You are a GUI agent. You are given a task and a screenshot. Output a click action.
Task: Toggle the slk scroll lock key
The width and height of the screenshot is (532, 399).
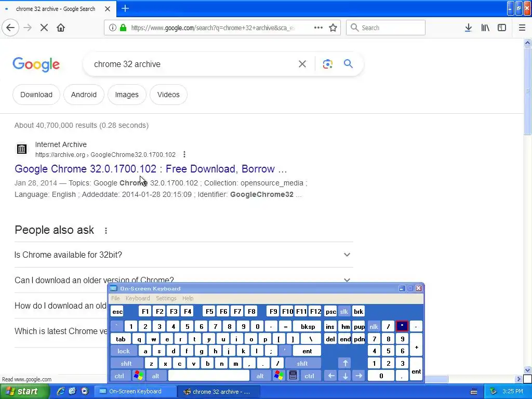344,312
